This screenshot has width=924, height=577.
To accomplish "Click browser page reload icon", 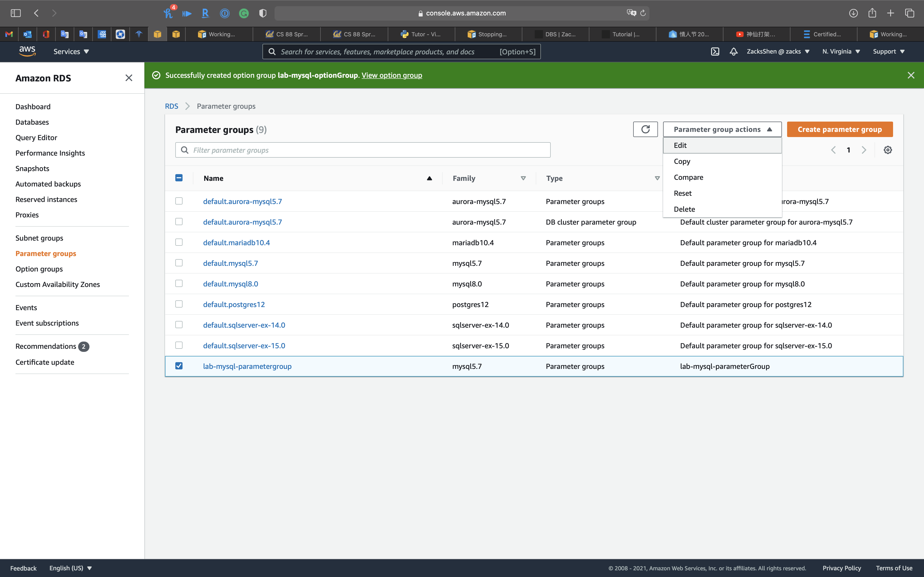I will coord(643,13).
